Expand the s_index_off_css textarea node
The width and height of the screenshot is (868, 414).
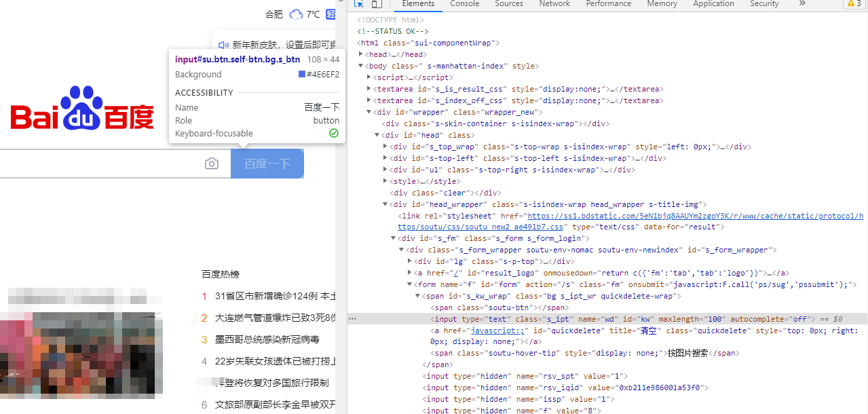pos(369,100)
